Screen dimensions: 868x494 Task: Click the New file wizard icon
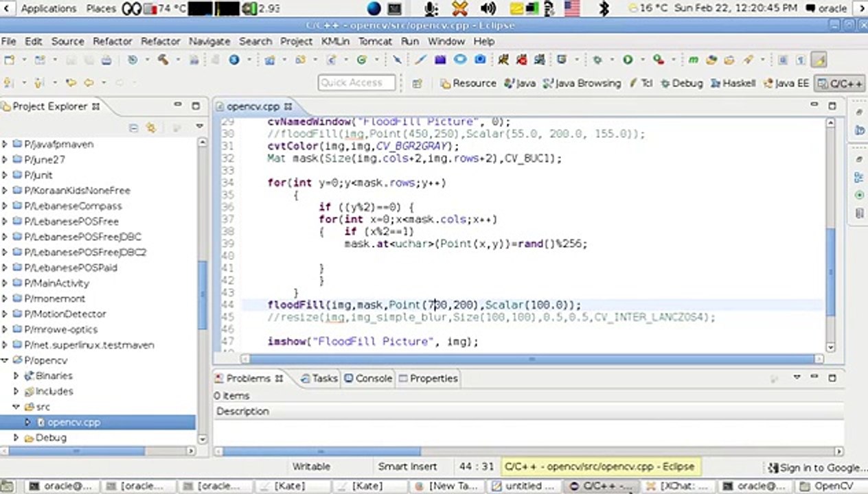9,60
